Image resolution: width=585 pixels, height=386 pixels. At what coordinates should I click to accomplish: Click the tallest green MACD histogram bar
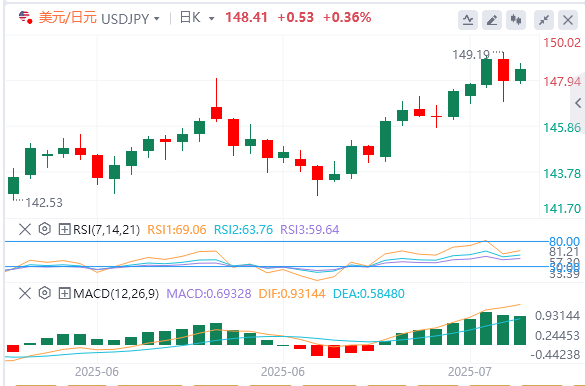486,329
